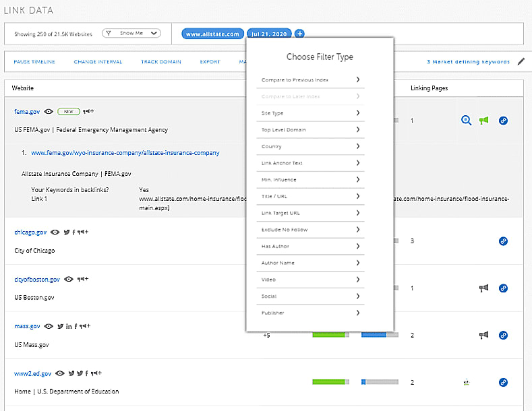Click first Twitter icon next to www2.ed.gov
This screenshot has height=411, width=532.
tap(71, 373)
